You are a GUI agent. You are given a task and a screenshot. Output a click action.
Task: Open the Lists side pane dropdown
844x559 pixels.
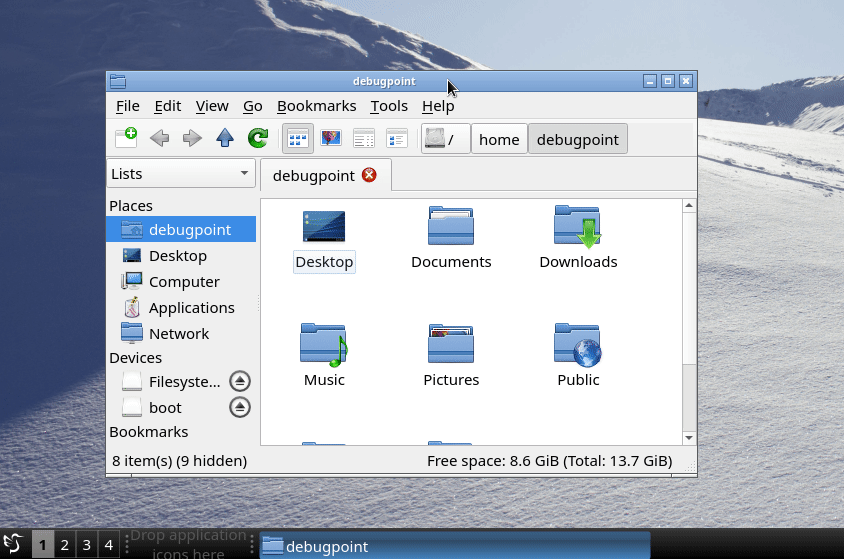tap(181, 174)
